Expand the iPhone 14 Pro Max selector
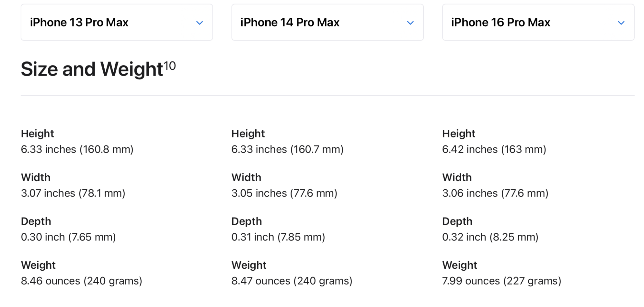 tap(327, 23)
